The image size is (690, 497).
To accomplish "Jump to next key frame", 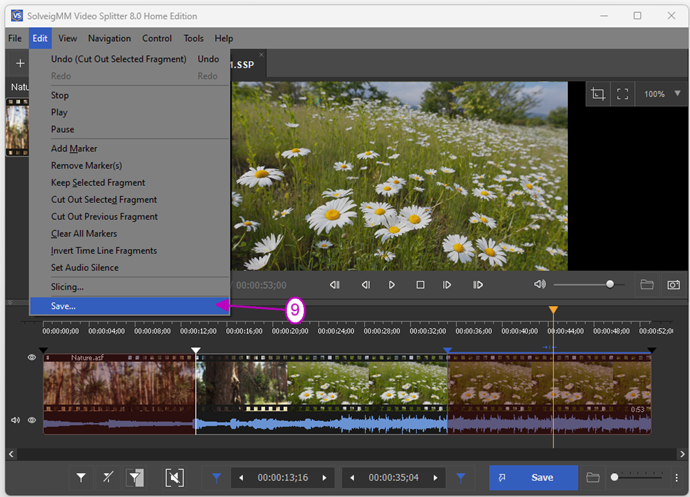I will click(x=478, y=285).
